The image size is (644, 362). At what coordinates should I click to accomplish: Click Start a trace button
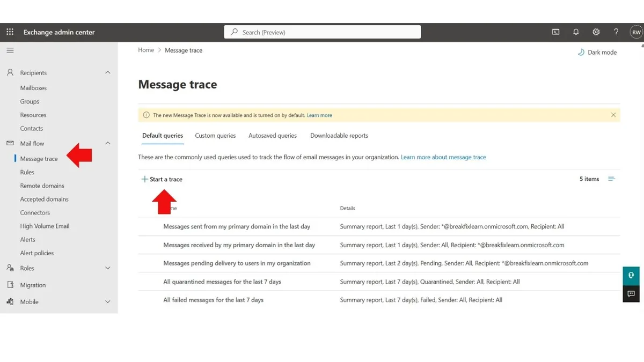pyautogui.click(x=162, y=179)
